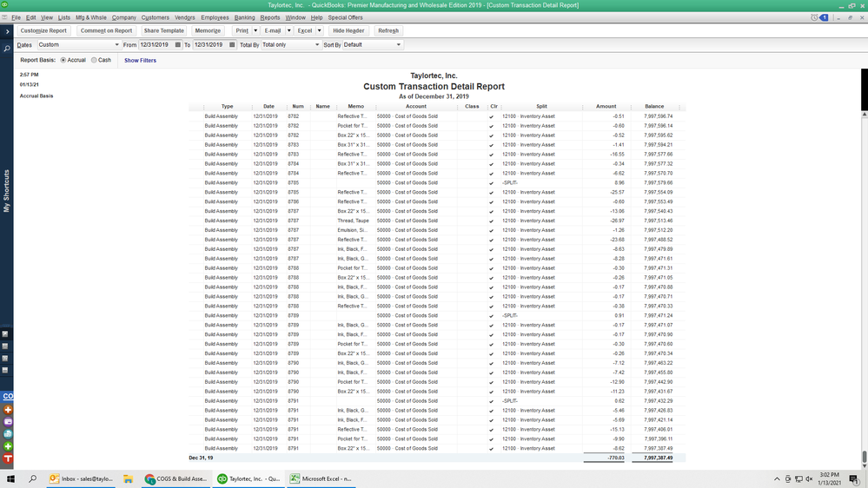Open the sidebar search magnifier
The image size is (868, 488).
pyautogui.click(x=7, y=49)
